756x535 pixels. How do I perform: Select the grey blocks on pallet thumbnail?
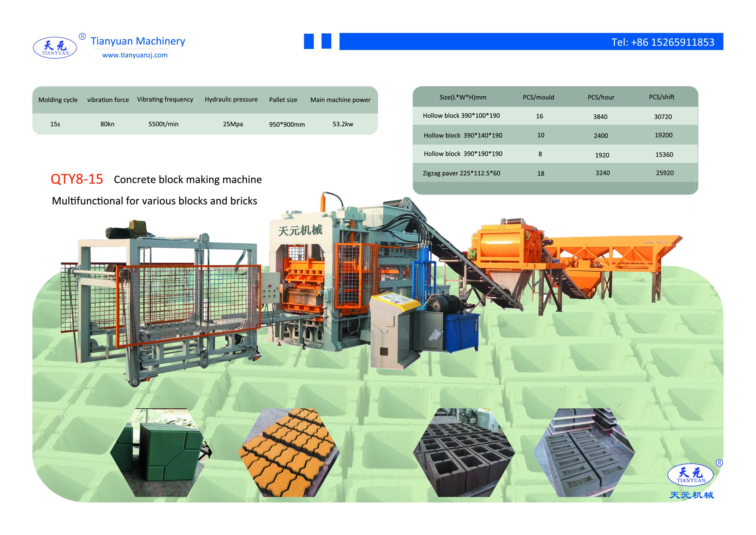point(584,453)
